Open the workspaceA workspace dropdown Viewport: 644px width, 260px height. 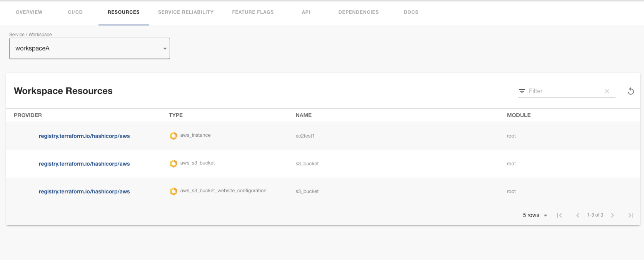click(x=89, y=48)
